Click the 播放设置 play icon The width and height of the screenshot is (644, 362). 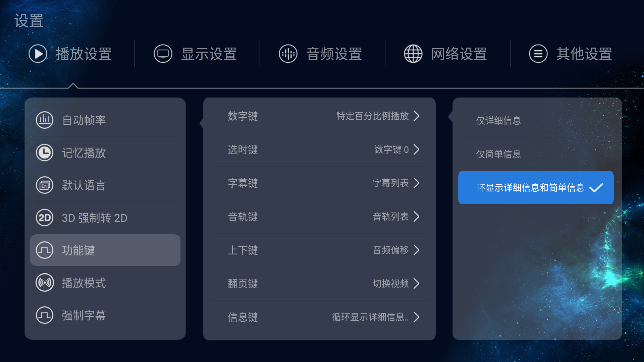38,54
